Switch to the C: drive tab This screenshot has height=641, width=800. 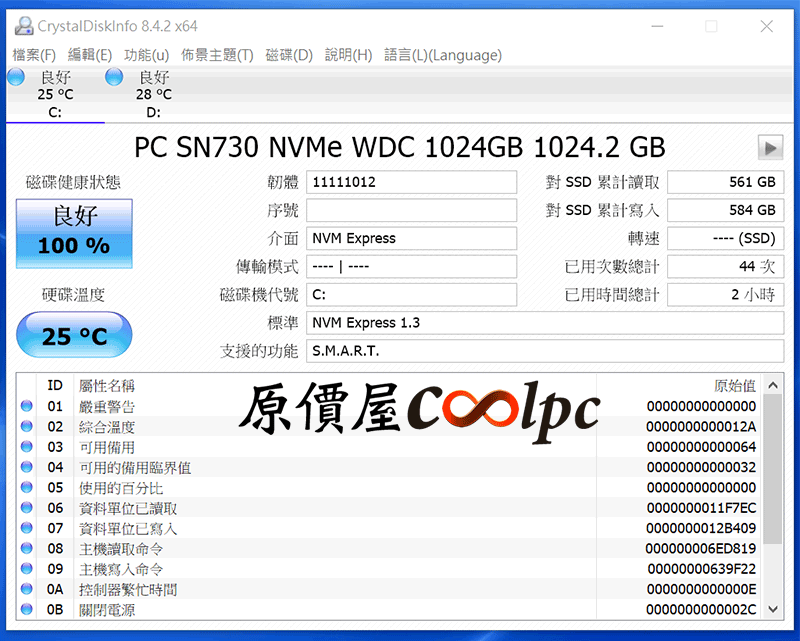55,94
